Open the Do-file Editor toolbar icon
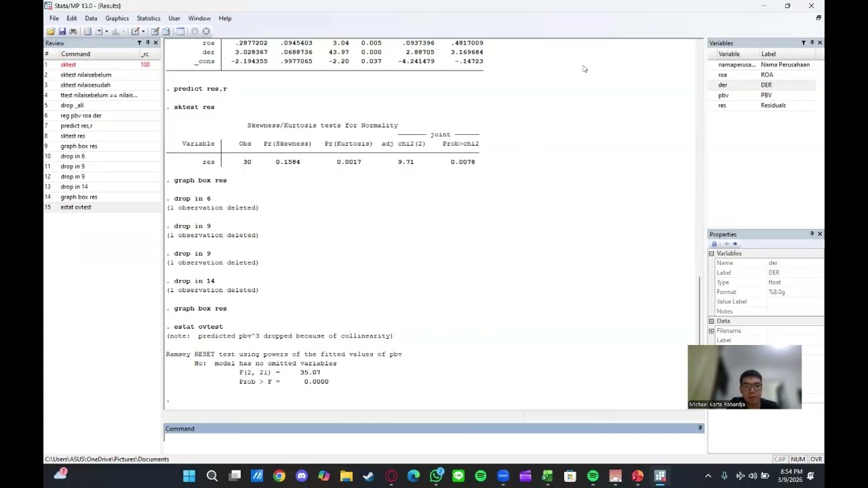Image resolution: width=868 pixels, height=488 pixels. [135, 31]
